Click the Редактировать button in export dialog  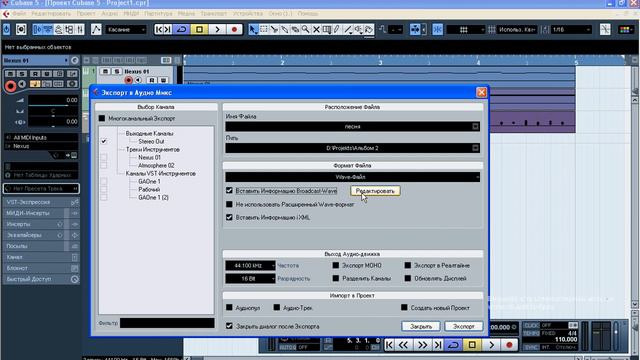click(375, 191)
